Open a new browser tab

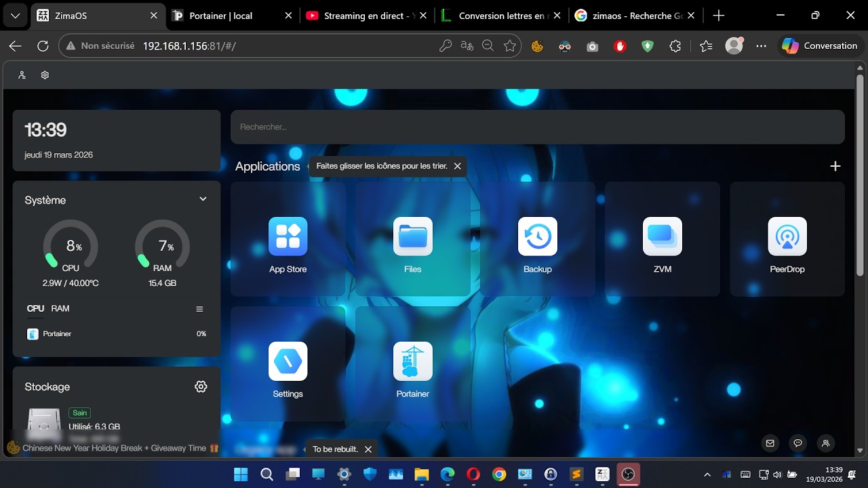(x=719, y=16)
